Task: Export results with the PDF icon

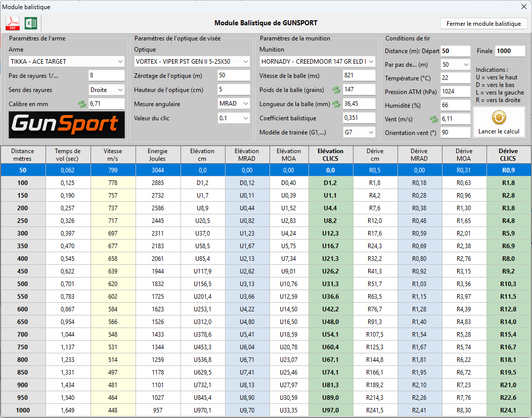Action: [x=13, y=23]
